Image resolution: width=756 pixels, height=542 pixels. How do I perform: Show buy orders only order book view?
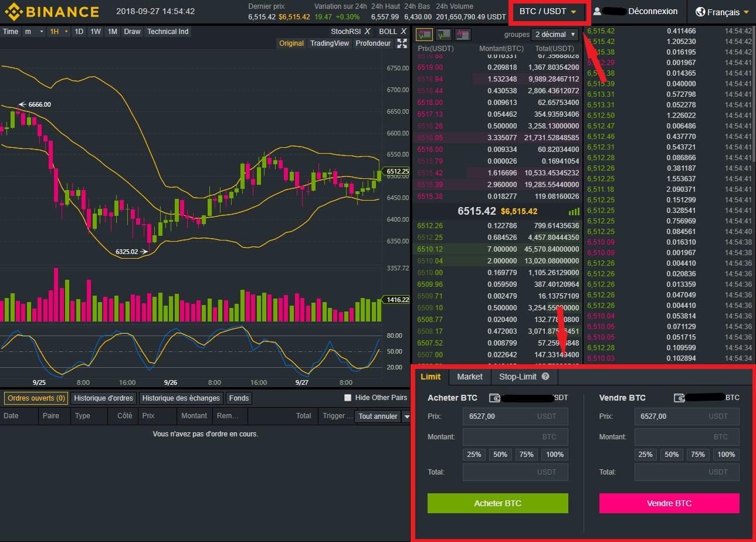[444, 35]
